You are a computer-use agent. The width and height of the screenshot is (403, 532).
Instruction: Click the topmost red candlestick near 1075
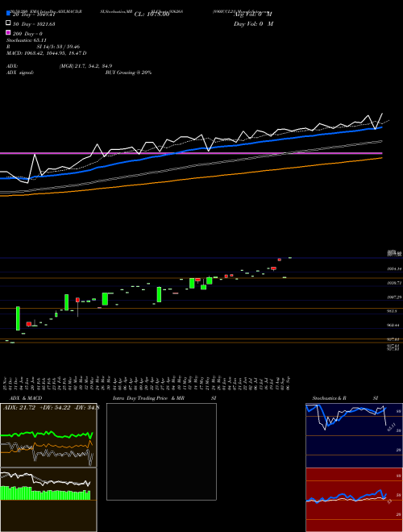click(280, 260)
